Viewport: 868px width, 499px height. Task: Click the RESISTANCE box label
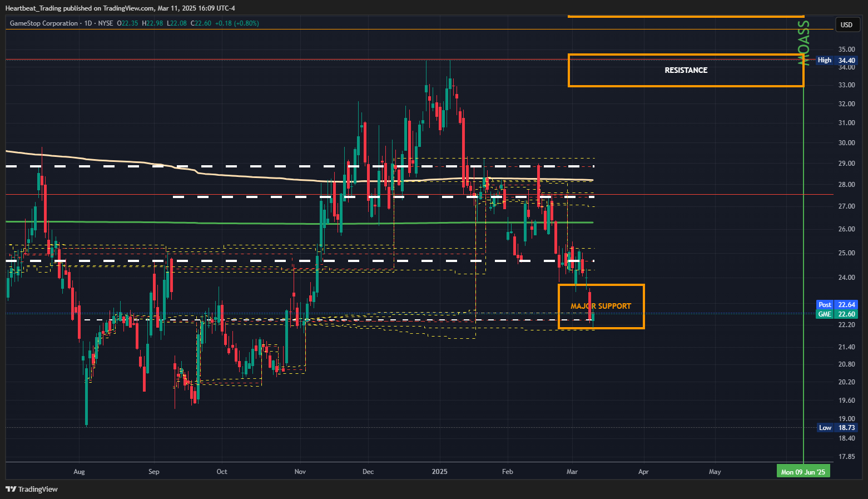686,70
